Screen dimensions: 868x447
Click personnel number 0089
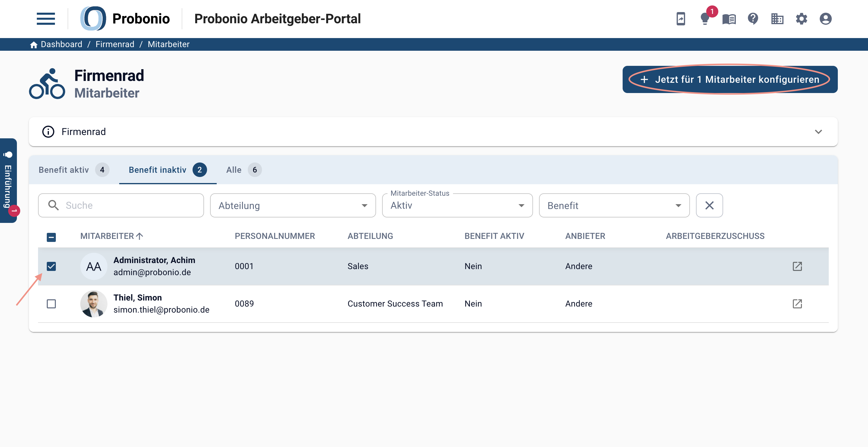[x=244, y=304]
